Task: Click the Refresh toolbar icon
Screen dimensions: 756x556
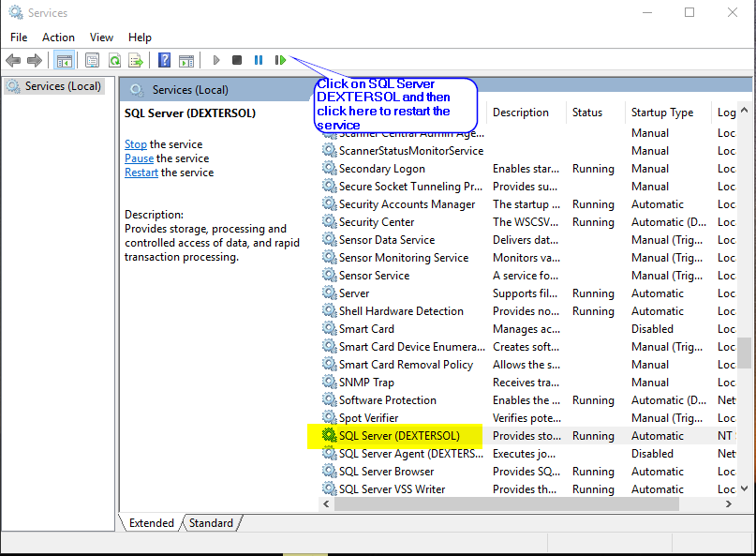Action: (114, 61)
